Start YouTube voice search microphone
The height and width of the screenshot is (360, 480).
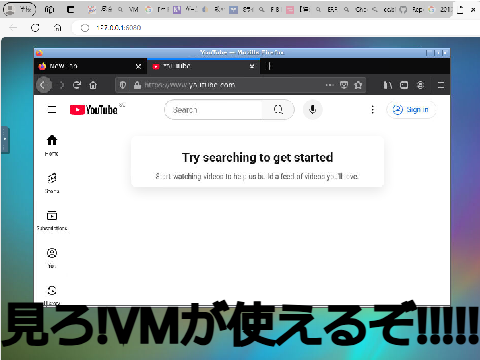(312, 109)
